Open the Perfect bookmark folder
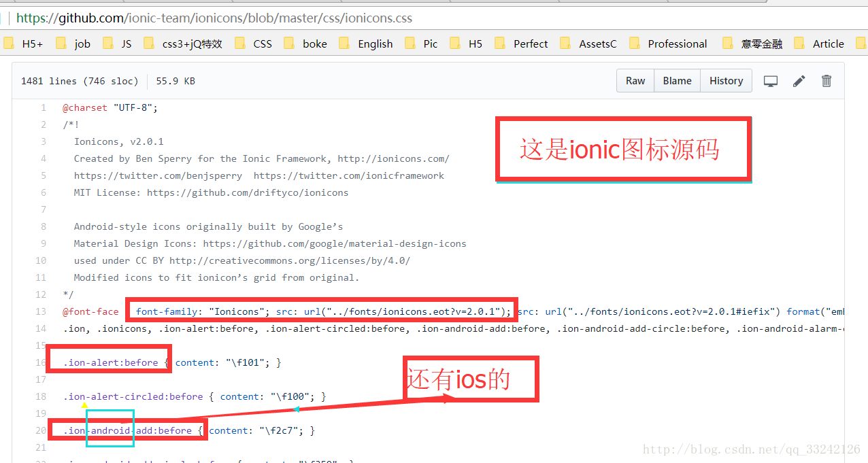Screen dimensions: 868x463 (x=521, y=44)
